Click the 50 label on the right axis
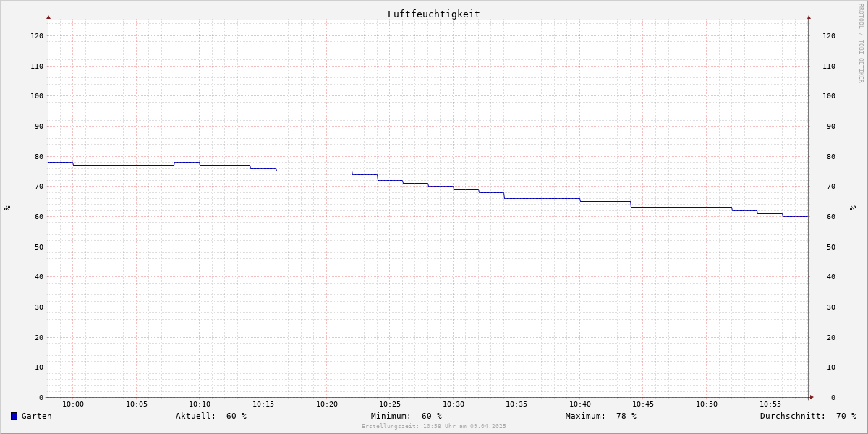Viewport: 868px width, 434px height. (831, 247)
